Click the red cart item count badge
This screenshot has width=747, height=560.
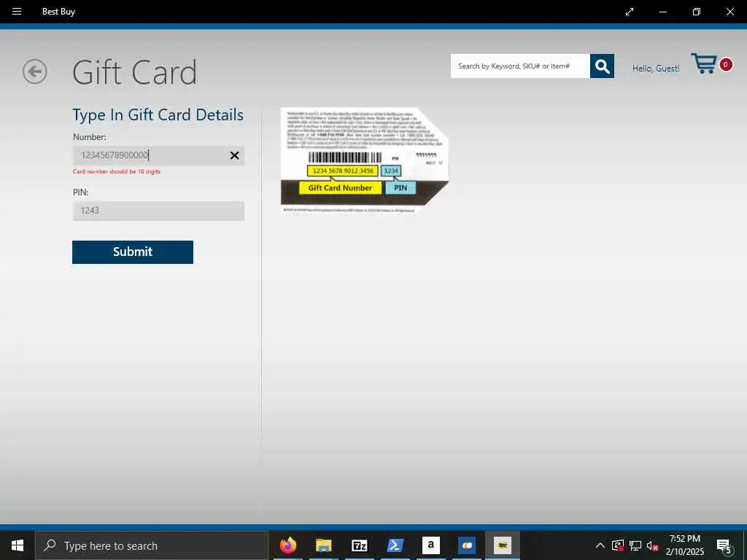point(726,64)
